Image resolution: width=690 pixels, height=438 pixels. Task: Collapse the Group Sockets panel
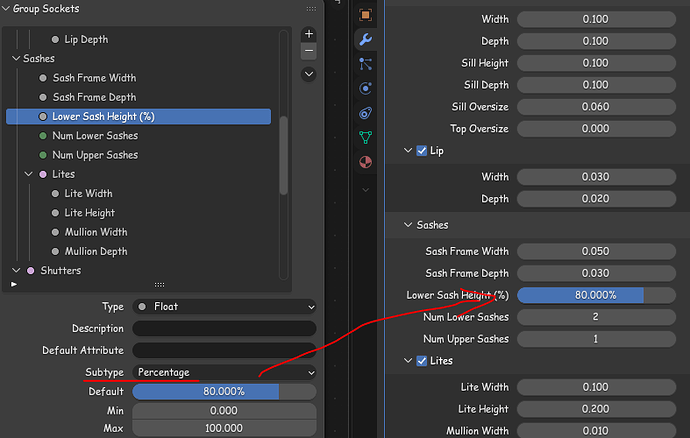(x=6, y=8)
